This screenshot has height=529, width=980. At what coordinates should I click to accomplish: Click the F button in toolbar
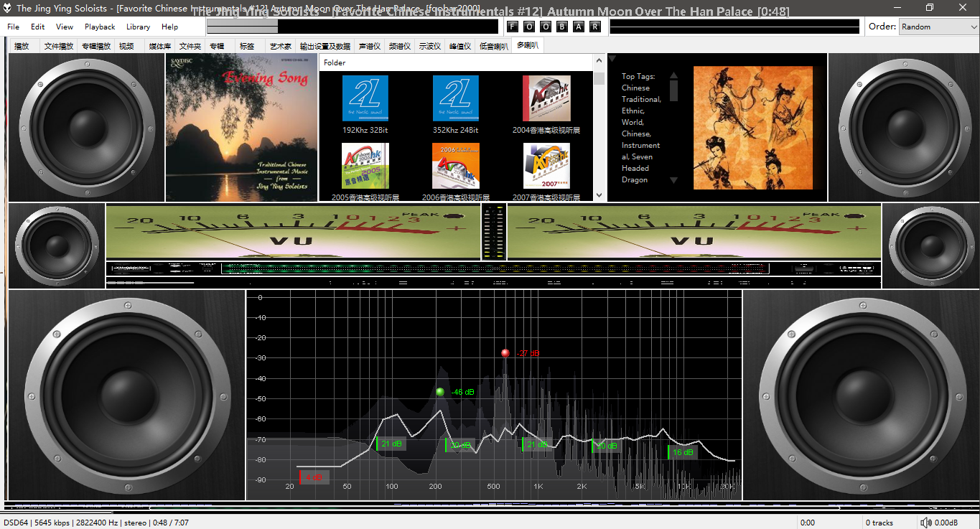click(512, 27)
